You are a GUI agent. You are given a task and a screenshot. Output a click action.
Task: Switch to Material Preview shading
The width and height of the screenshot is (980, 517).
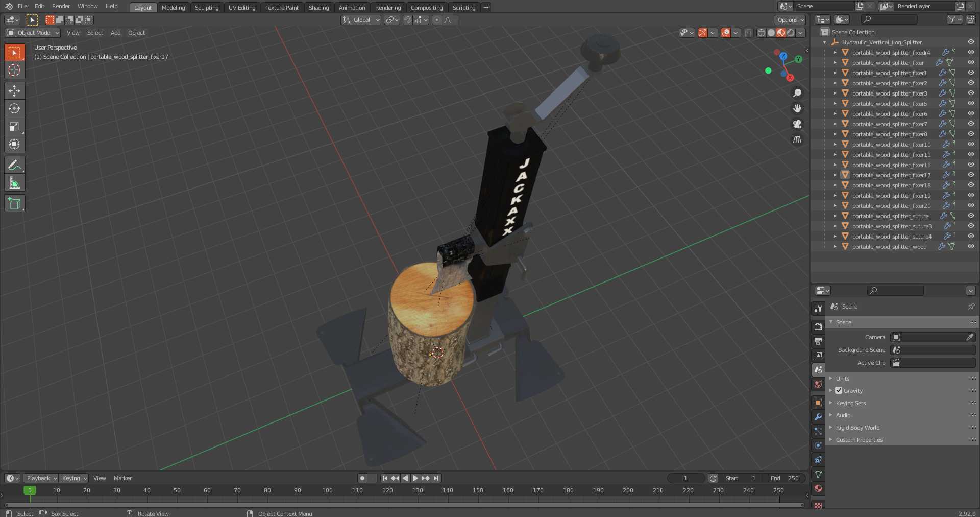pos(781,33)
